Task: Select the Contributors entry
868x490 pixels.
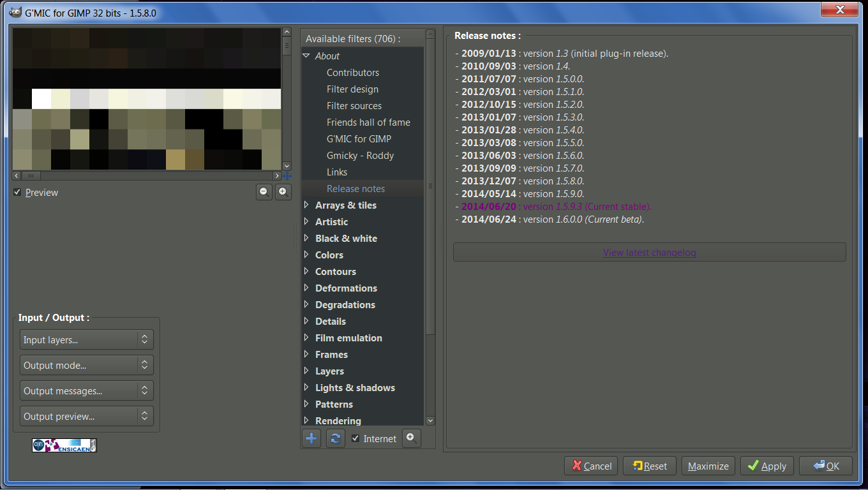Action: [x=353, y=73]
